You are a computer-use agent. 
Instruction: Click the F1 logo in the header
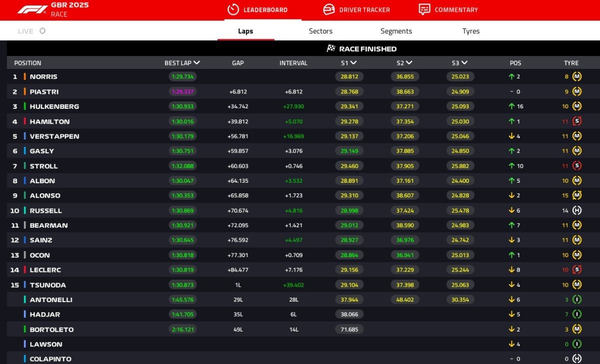[32, 9]
